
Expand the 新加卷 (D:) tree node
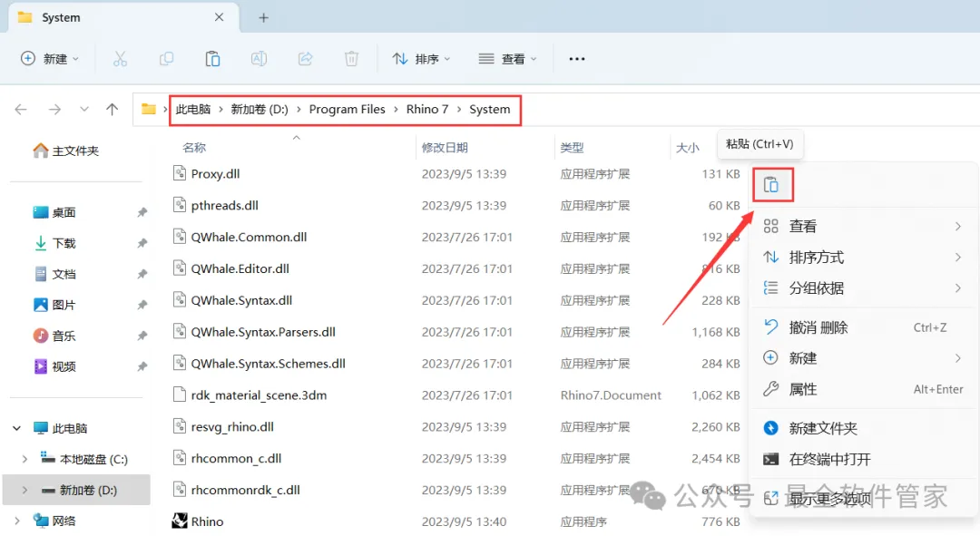(x=24, y=491)
